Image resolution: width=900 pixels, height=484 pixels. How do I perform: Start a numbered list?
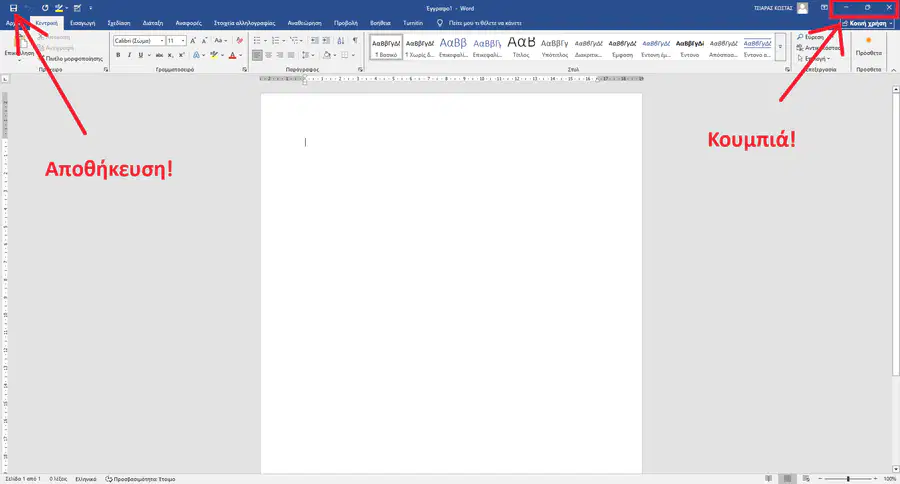point(276,41)
